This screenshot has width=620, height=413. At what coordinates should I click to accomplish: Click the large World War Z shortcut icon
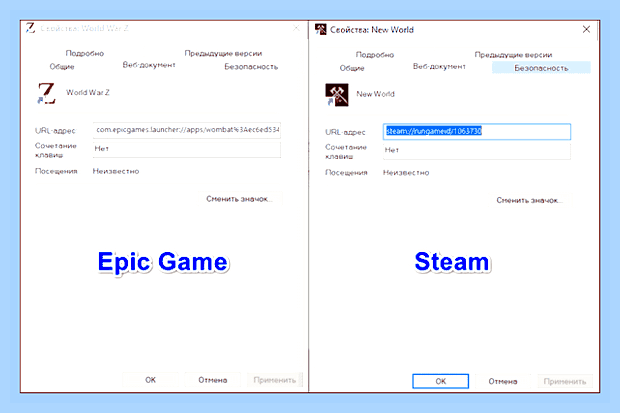(46, 93)
